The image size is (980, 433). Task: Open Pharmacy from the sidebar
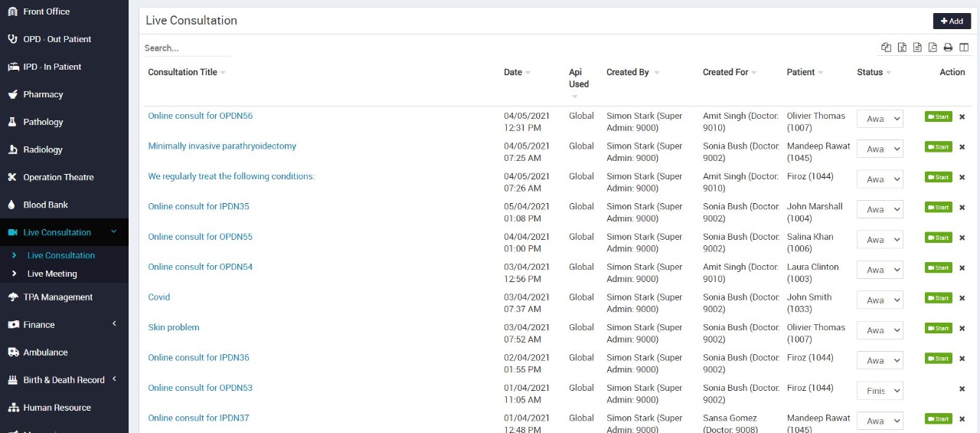[x=43, y=94]
